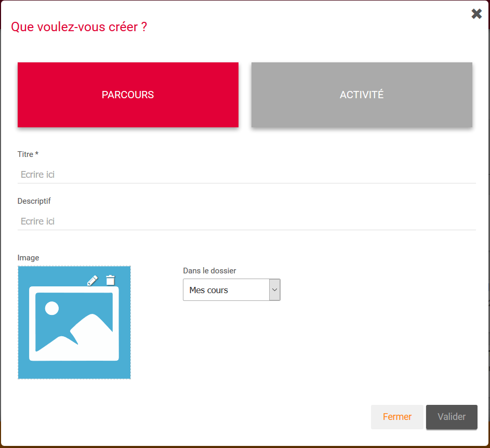Click the required asterisk beside Titre
Screen dimensions: 490x448
click(36, 154)
